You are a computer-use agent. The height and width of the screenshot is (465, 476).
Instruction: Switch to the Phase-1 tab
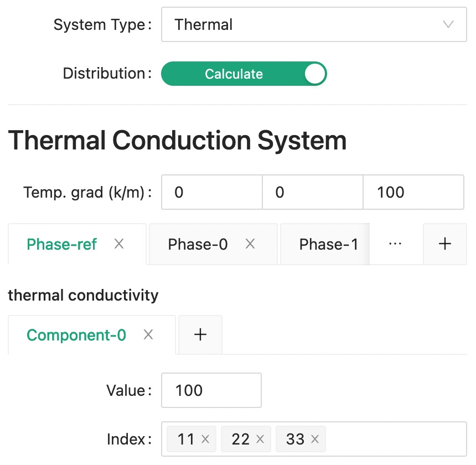(x=328, y=244)
